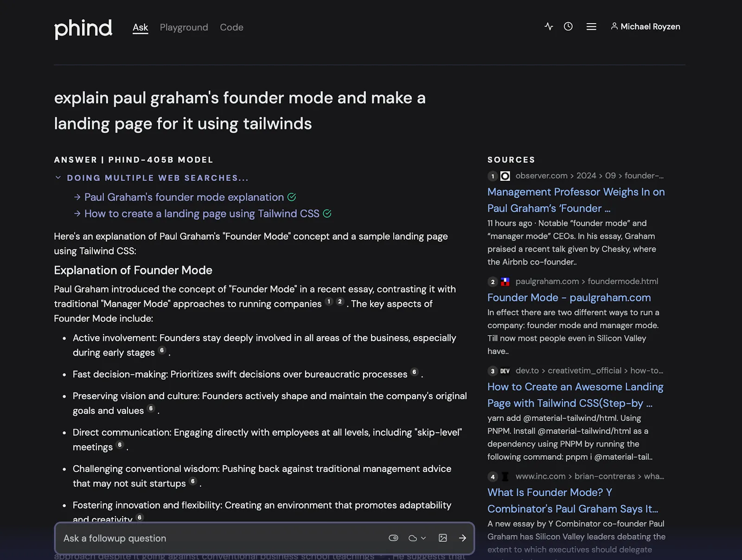Screen dimensions: 742x560
Task: Click citation 2 reference badge
Action: pyautogui.click(x=340, y=301)
